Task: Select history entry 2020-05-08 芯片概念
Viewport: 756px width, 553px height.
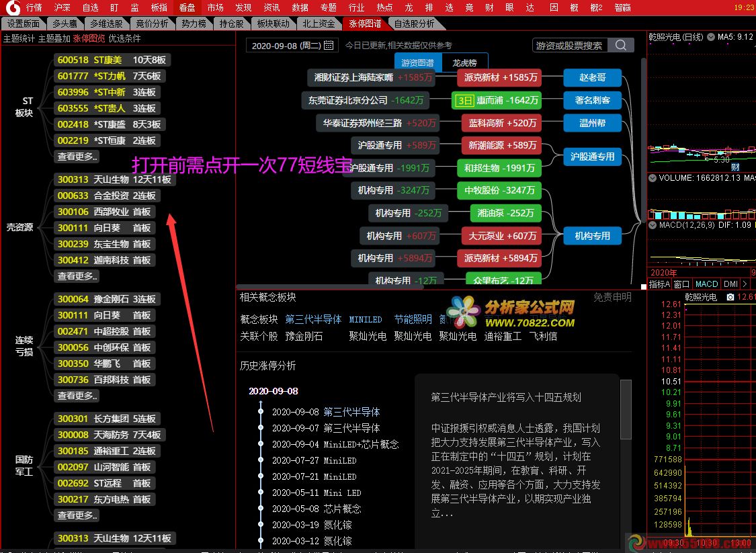Action: point(317,509)
